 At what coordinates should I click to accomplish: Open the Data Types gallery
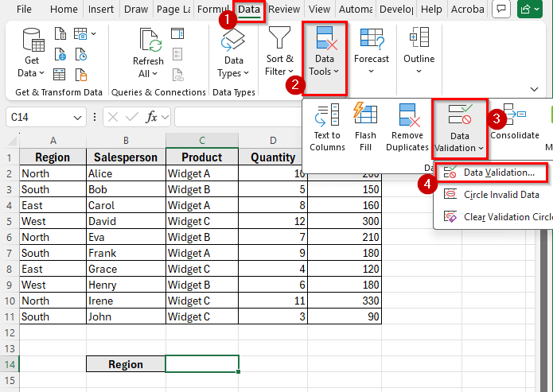(x=233, y=53)
